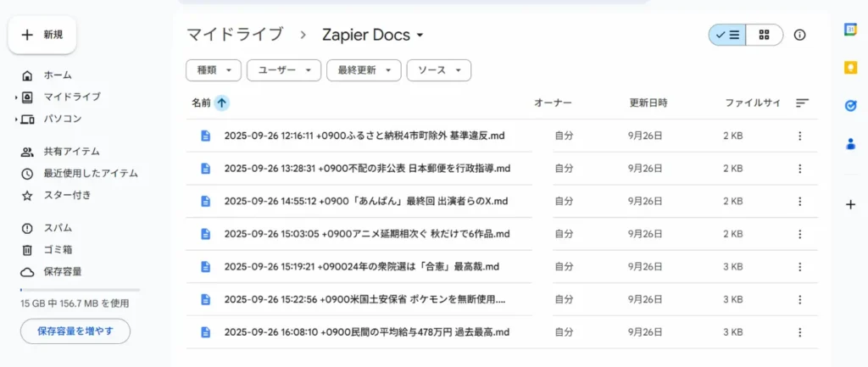The height and width of the screenshot is (367, 868).
Task: Open the 種類 filter dropdown
Action: tap(214, 70)
